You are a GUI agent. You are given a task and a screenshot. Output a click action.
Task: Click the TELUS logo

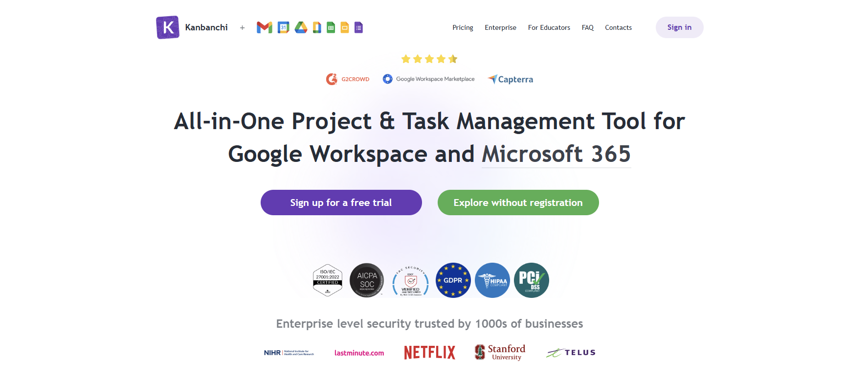point(571,353)
